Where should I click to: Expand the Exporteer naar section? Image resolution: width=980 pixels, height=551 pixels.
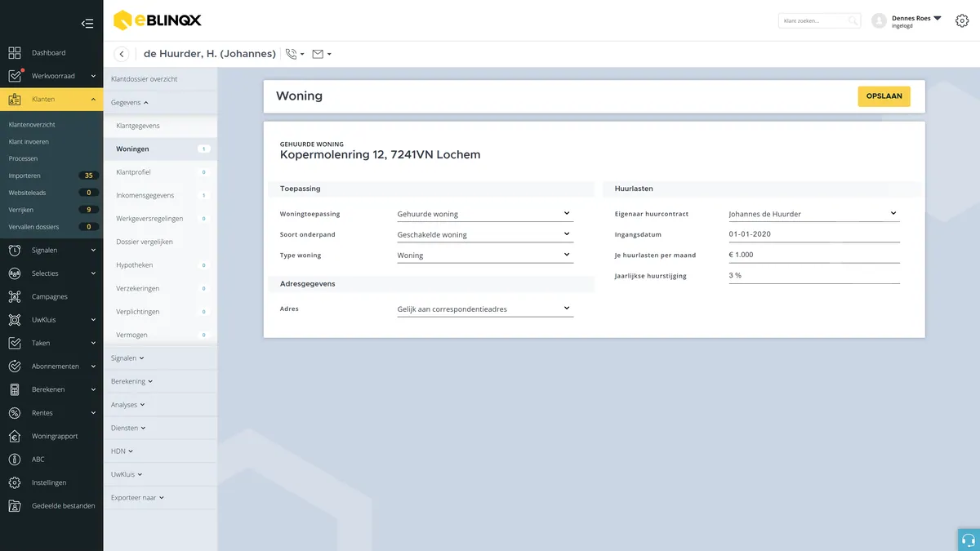pyautogui.click(x=138, y=497)
